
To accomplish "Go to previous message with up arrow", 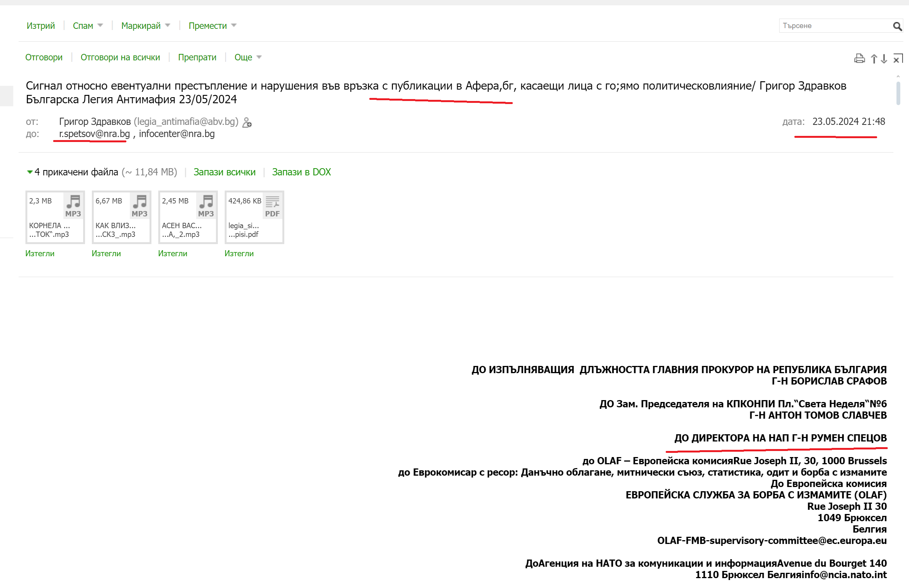I will (x=873, y=58).
